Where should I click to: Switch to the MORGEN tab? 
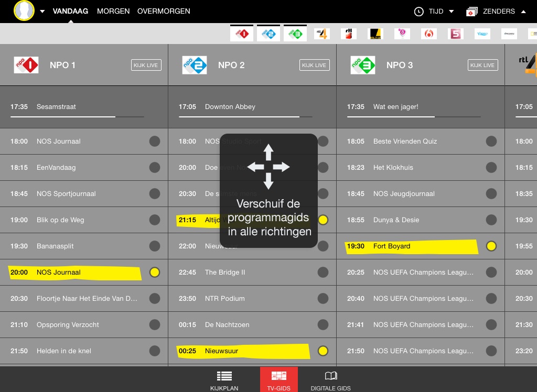[113, 12]
